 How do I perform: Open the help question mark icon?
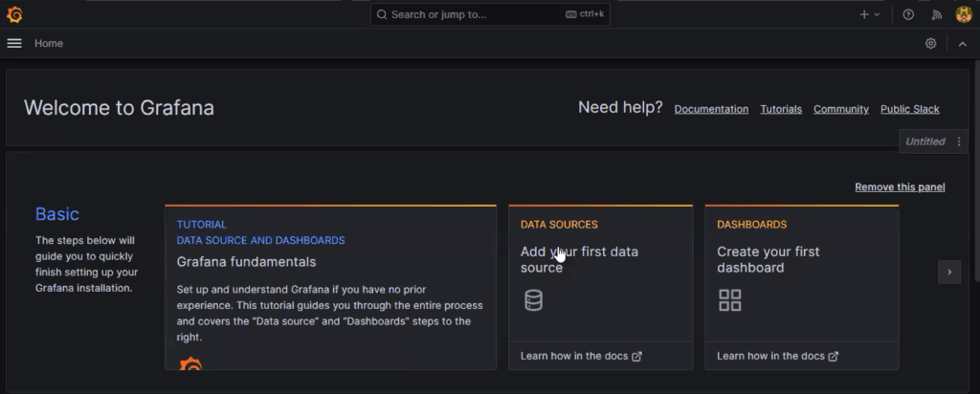click(x=908, y=14)
